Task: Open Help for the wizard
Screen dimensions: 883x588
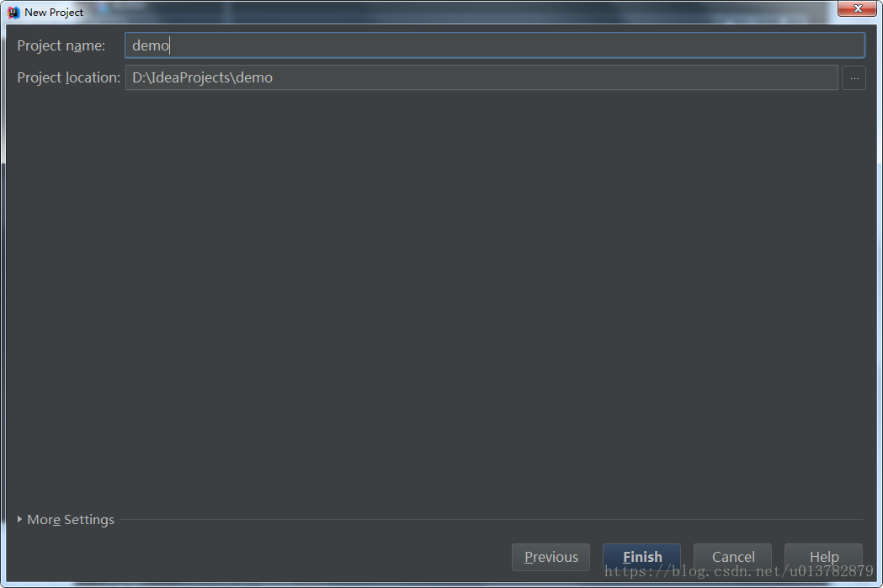Action: tap(823, 557)
